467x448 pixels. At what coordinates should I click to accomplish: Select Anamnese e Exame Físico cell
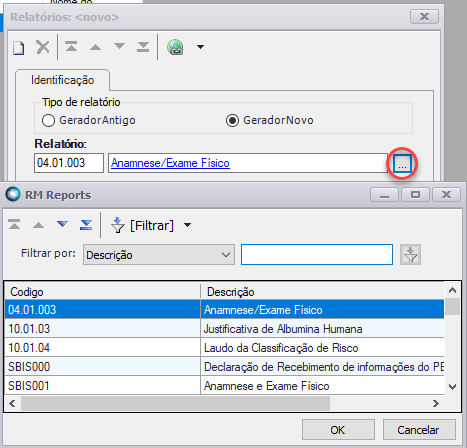[x=322, y=386]
